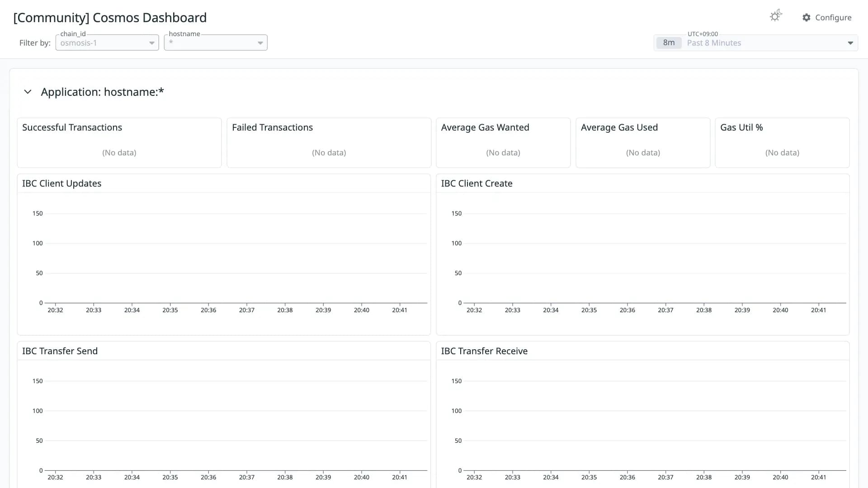Click (No data) in Gas Util %
This screenshot has height=488, width=868.
(783, 153)
